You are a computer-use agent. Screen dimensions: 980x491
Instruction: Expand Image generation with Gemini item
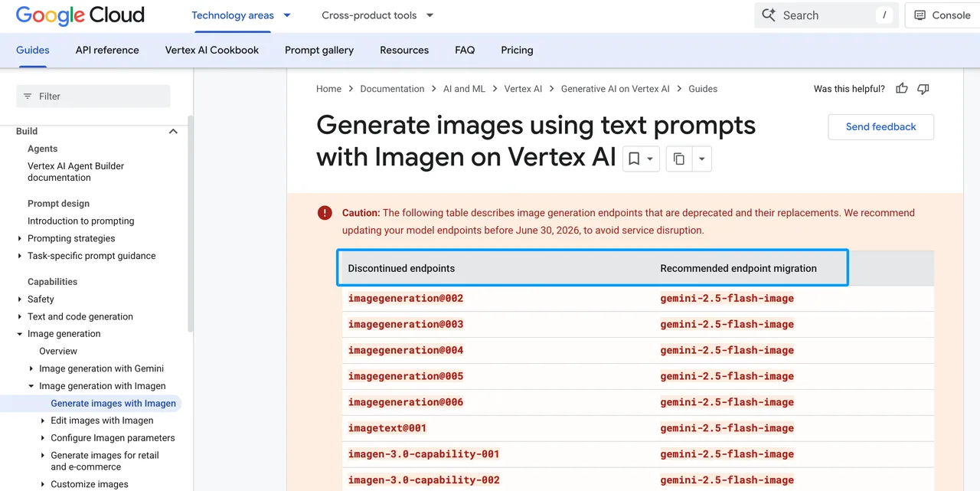[x=31, y=368]
